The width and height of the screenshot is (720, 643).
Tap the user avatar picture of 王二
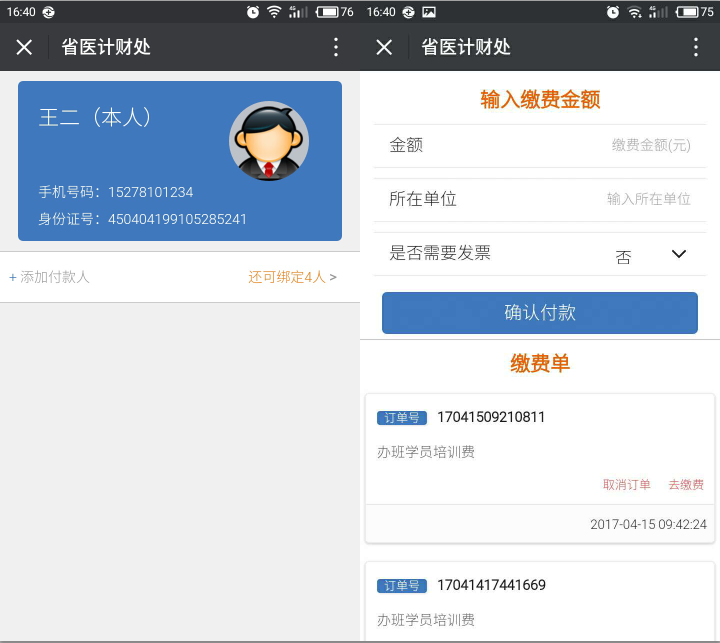pos(268,141)
